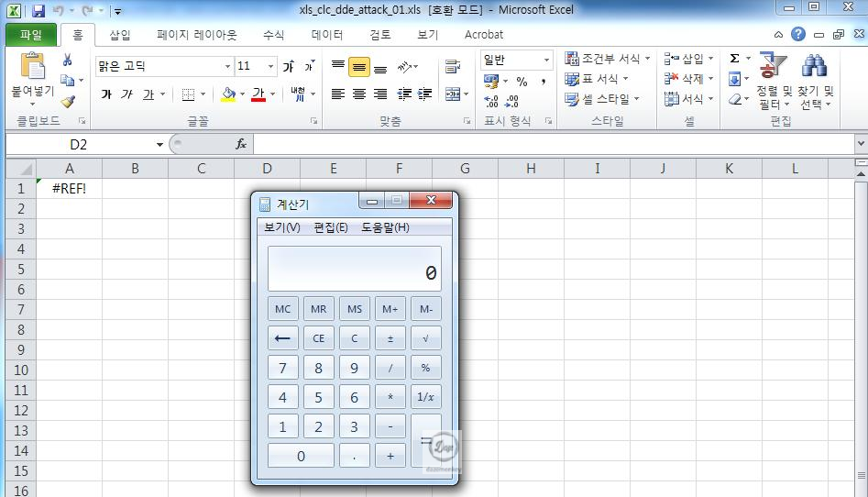Screen dimensions: 868x497
Task: Increase font size with large 가 icon
Action: point(289,67)
